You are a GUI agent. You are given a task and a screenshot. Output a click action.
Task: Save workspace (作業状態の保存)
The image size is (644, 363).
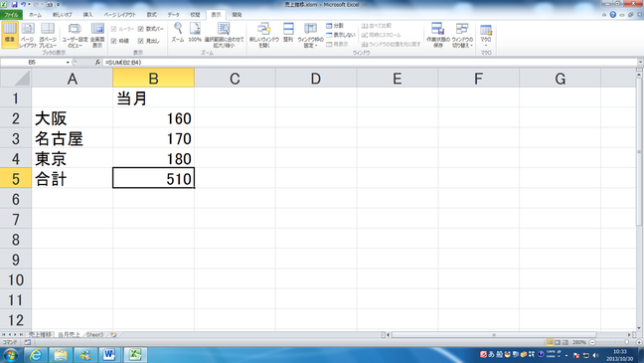tap(438, 35)
